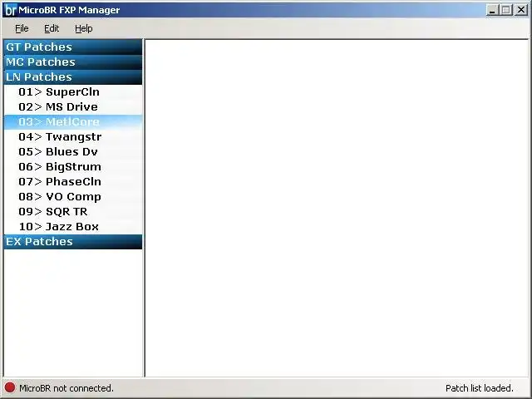Select patch 07> PhaseCln
This screenshot has width=532, height=399.
click(x=73, y=181)
